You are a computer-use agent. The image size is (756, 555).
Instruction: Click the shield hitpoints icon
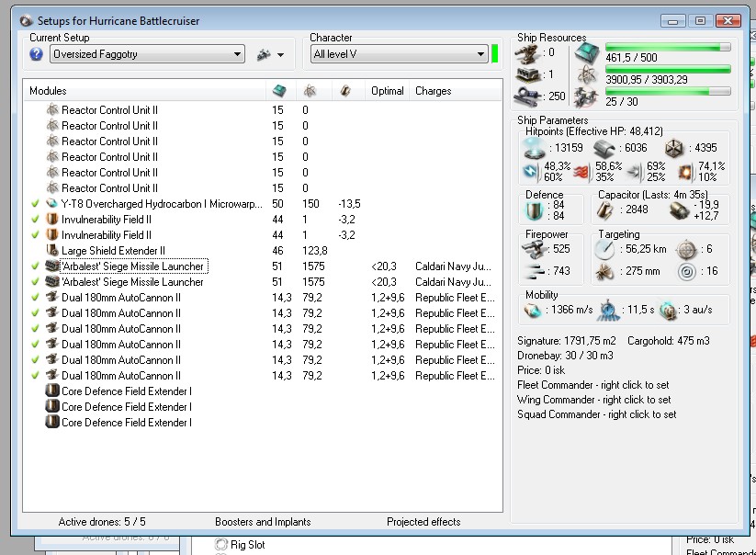534,148
